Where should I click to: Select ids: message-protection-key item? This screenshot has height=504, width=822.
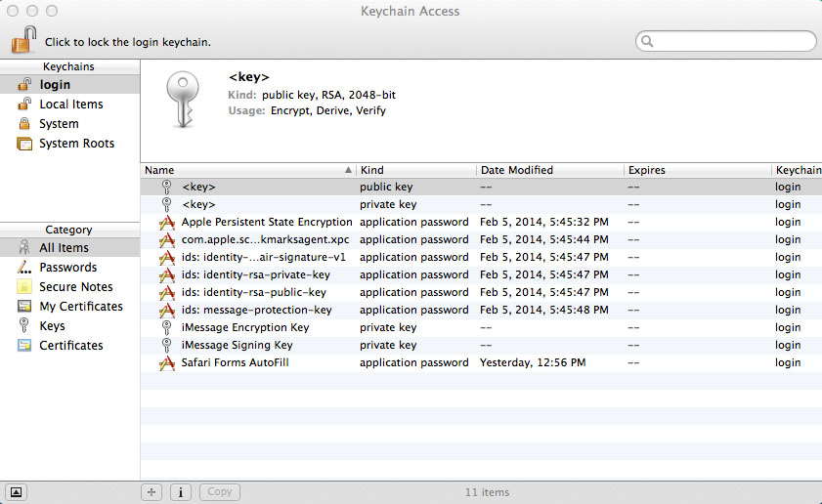(x=481, y=310)
